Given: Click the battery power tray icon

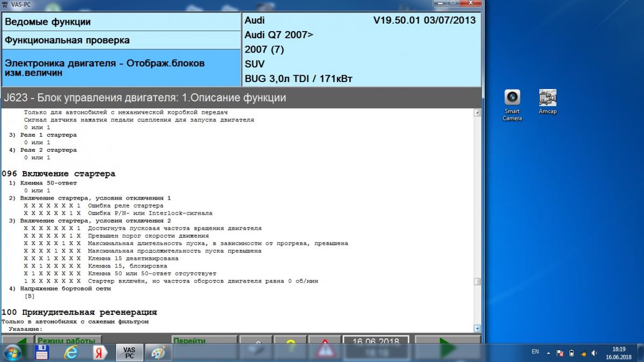Looking at the screenshot, I should click(572, 353).
